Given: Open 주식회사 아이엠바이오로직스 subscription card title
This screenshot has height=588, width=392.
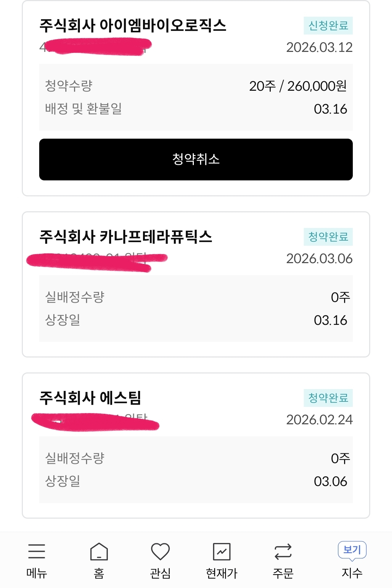Looking at the screenshot, I should point(133,25).
